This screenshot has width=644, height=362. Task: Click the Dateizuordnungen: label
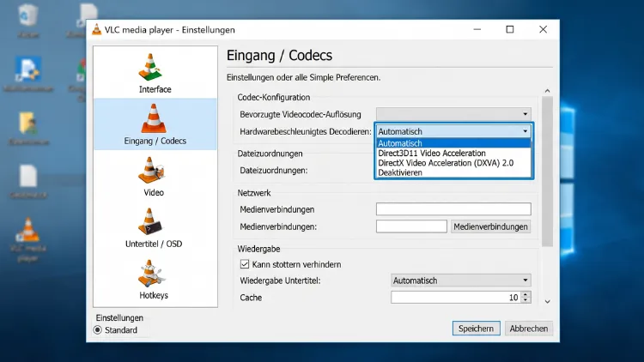click(274, 171)
